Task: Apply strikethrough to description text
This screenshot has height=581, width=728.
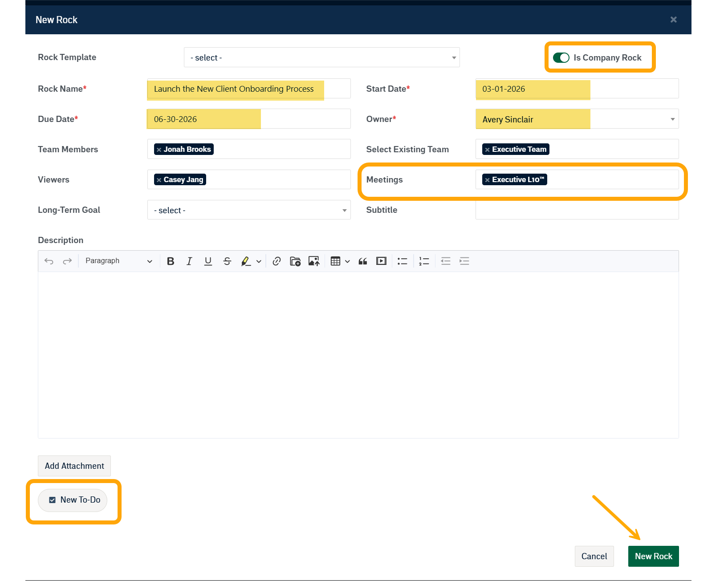Action: (227, 261)
